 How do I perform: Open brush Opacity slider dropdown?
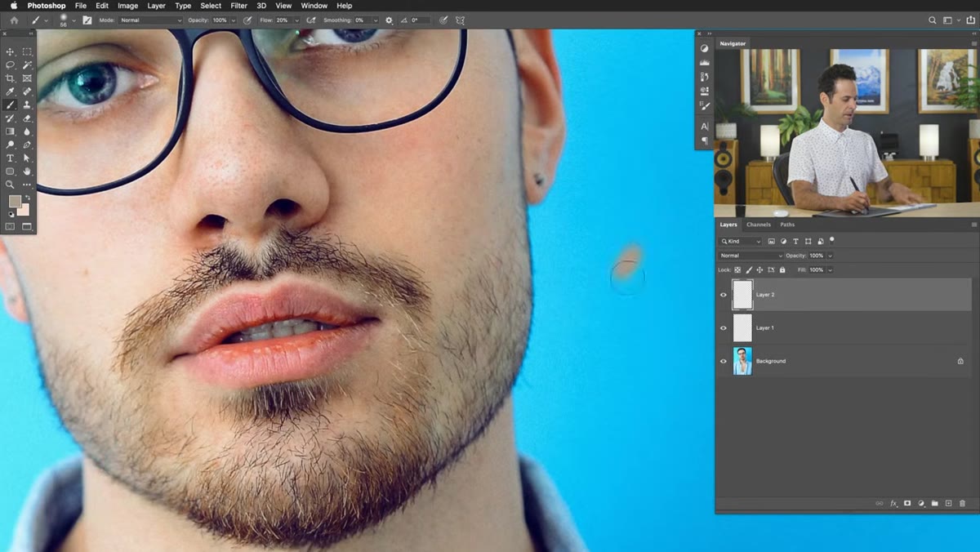point(234,20)
